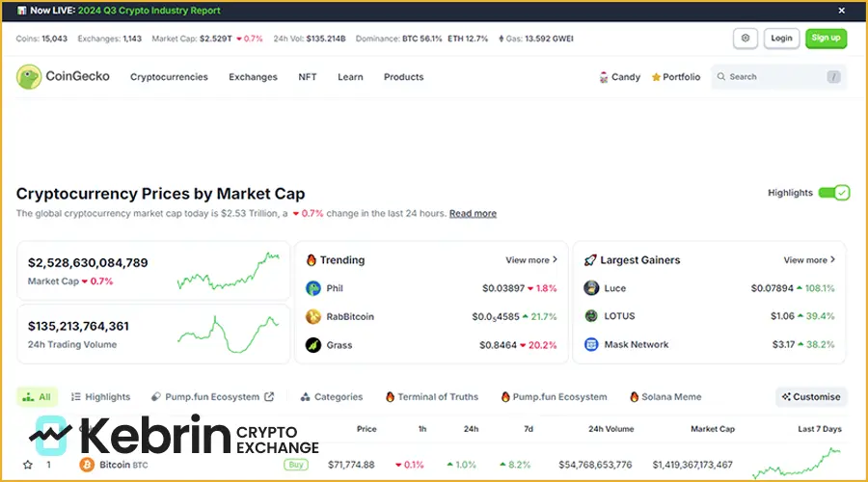Select the Terminal of Truths category
Image resolution: width=868 pixels, height=482 pixels.
tap(432, 397)
